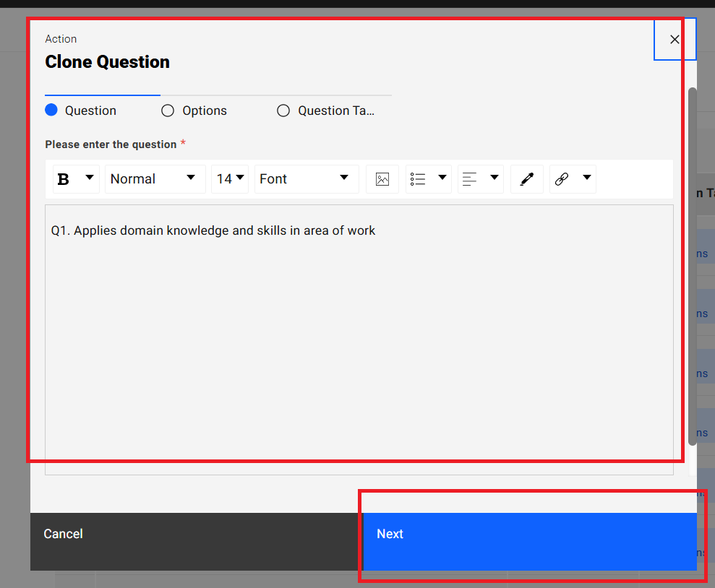This screenshot has height=588, width=715.
Task: Select the Question Ta... step radio button
Action: pyautogui.click(x=283, y=111)
